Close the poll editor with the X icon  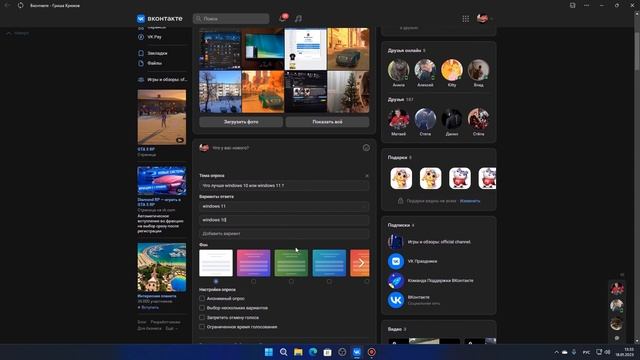pyautogui.click(x=367, y=176)
